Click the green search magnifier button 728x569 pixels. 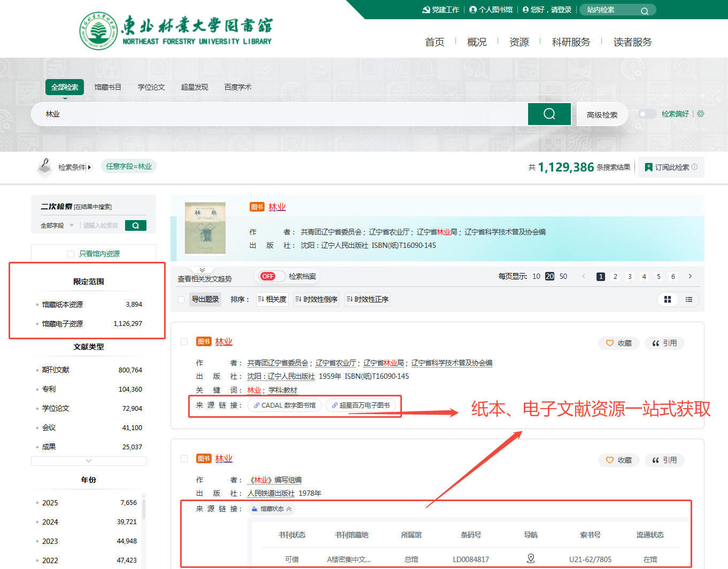coord(549,114)
